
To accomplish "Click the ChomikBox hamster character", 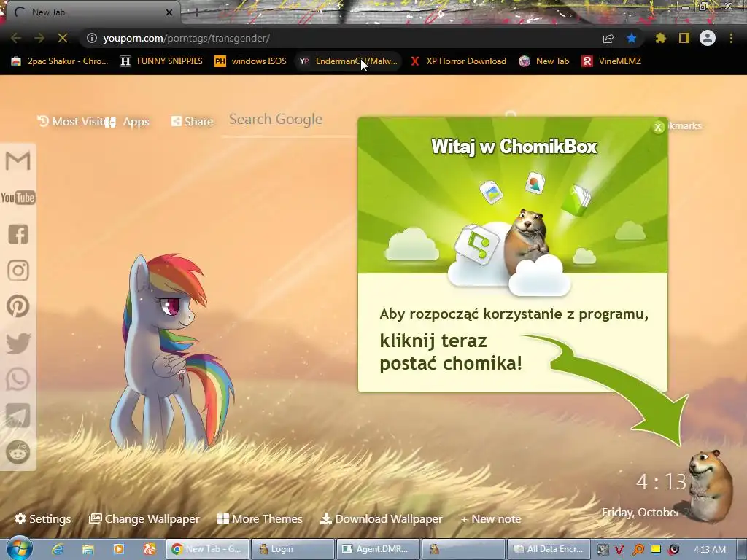I will [711, 486].
